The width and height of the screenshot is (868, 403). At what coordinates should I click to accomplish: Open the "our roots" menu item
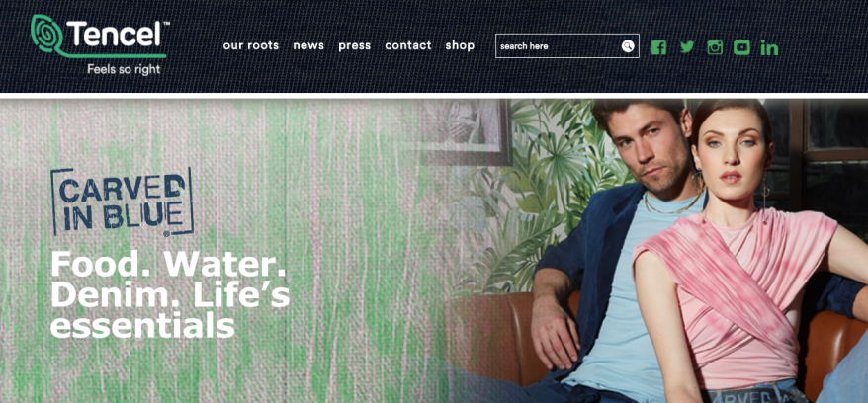251,45
